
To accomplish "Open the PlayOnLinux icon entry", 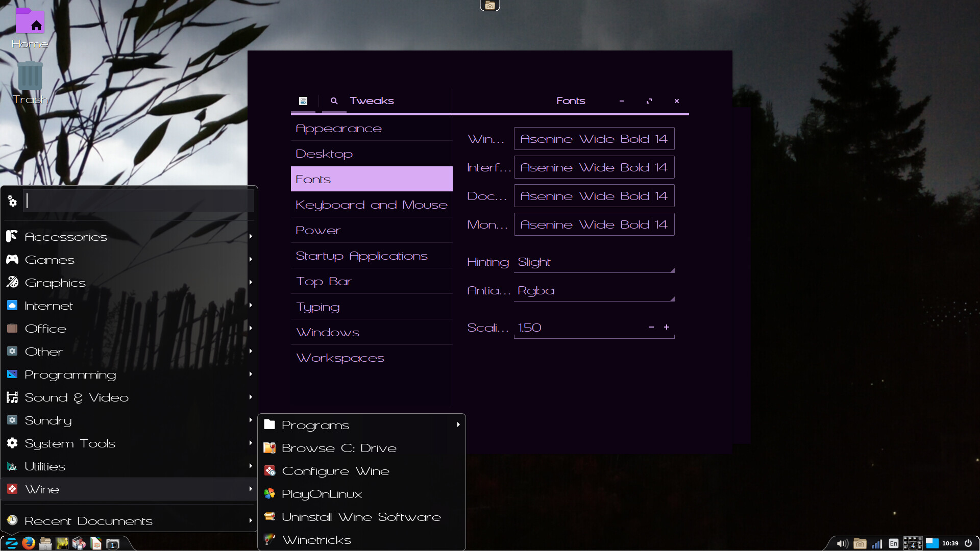I will (x=322, y=494).
